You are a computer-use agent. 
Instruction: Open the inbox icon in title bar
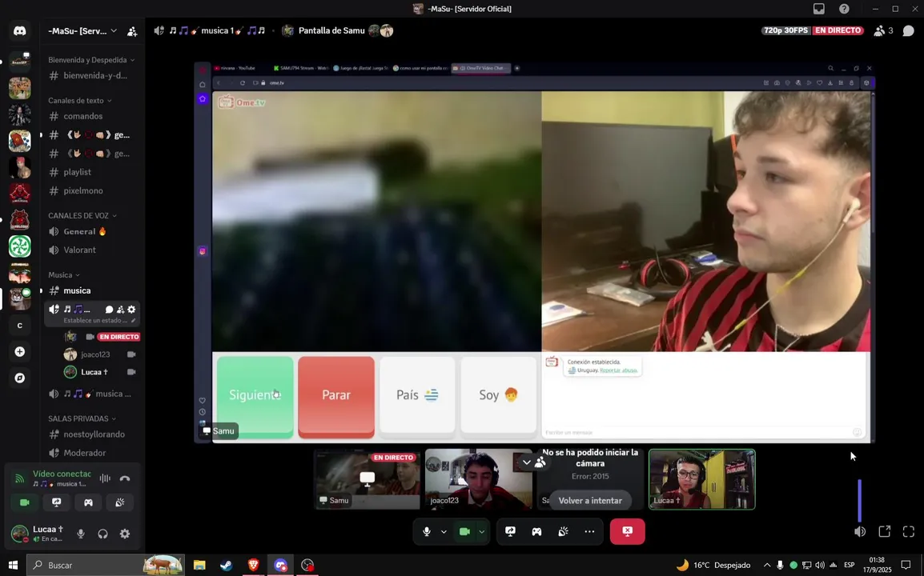pyautogui.click(x=819, y=9)
